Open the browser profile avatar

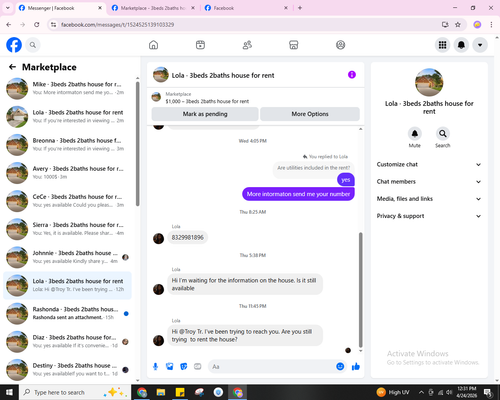coord(477,25)
